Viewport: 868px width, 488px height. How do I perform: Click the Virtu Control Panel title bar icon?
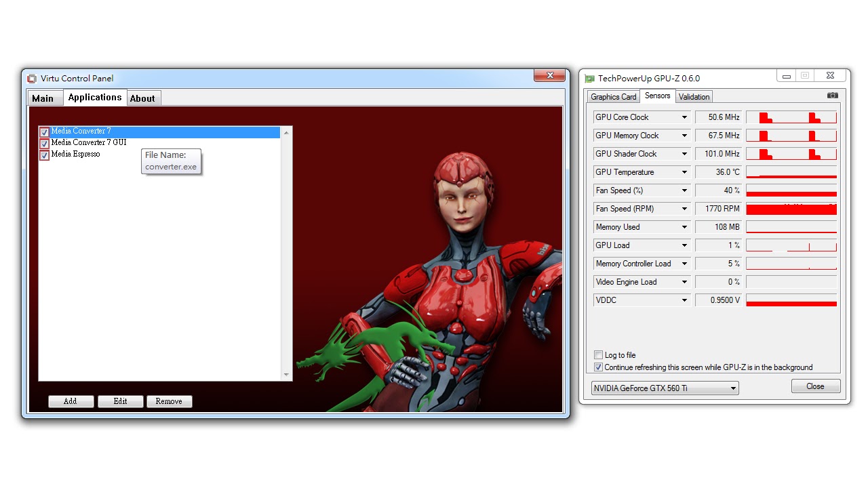click(x=32, y=79)
